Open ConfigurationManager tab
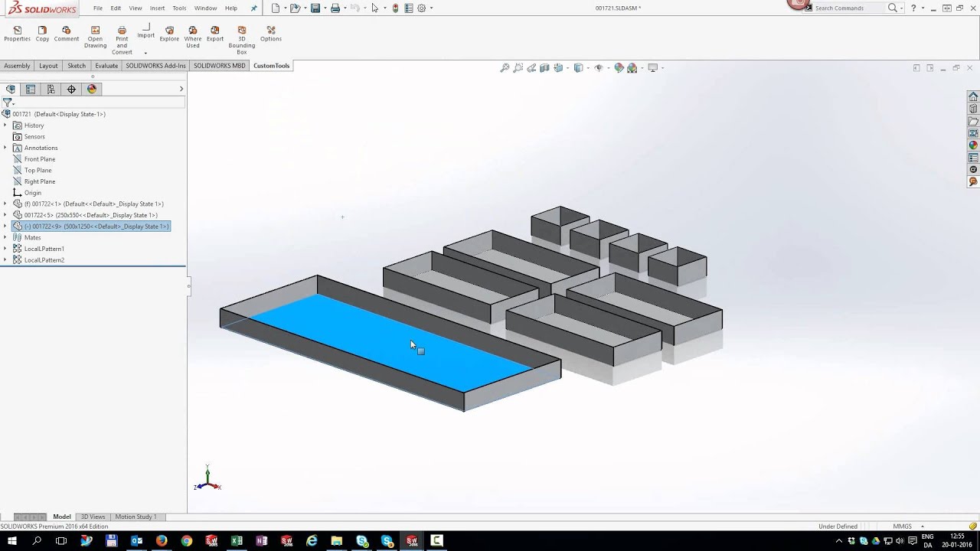 (x=51, y=89)
